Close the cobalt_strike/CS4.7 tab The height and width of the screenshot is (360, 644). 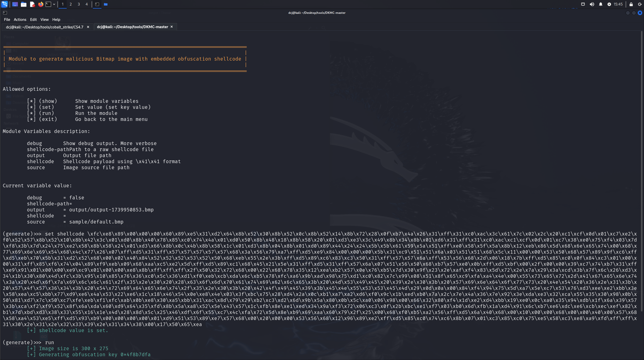(88, 27)
